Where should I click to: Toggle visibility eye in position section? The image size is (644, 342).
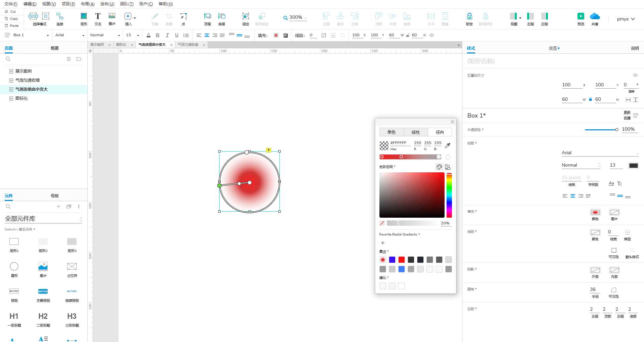point(635,75)
